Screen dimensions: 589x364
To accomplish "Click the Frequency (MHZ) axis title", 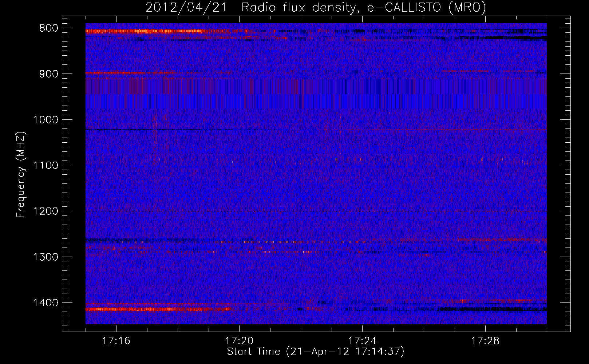I will click(21, 175).
